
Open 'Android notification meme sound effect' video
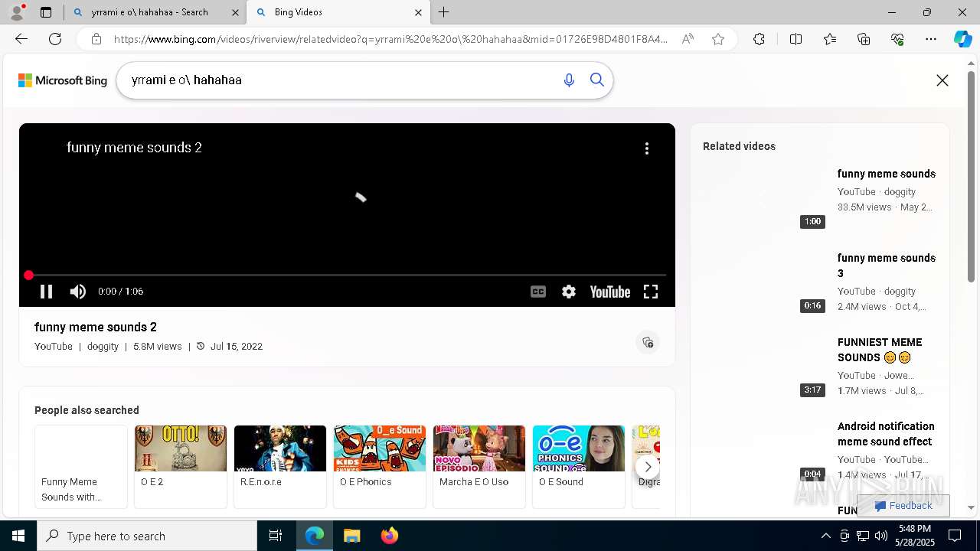tap(886, 434)
